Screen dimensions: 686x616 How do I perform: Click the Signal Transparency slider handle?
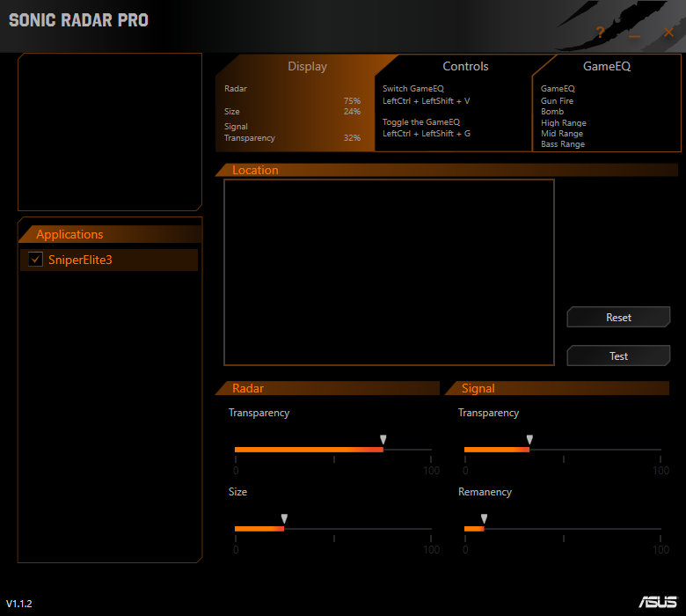tap(529, 439)
